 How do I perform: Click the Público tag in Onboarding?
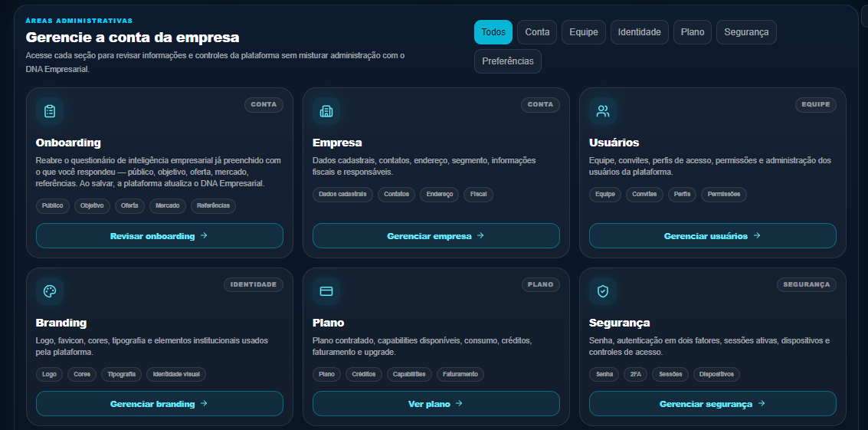[53, 206]
